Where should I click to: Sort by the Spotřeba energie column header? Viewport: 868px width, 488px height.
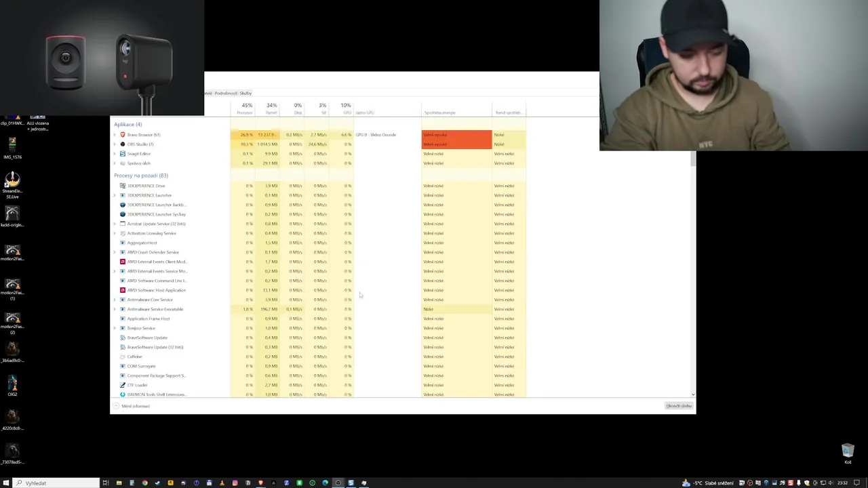(456, 108)
